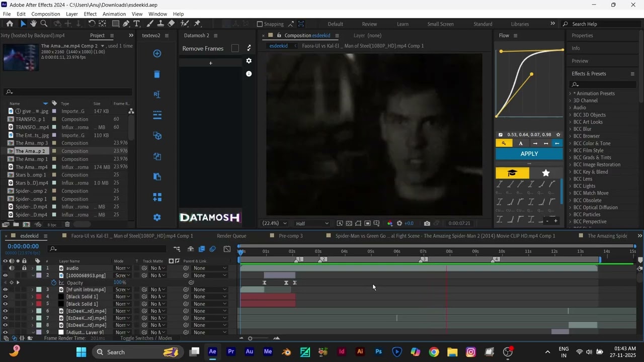
Task: Click Toggle Switches / Modes
Action: [x=146, y=338]
